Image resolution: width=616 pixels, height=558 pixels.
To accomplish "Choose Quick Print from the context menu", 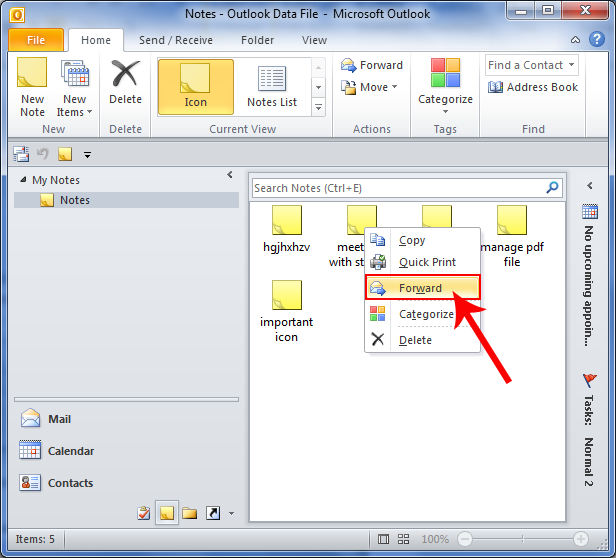I will coord(422,262).
